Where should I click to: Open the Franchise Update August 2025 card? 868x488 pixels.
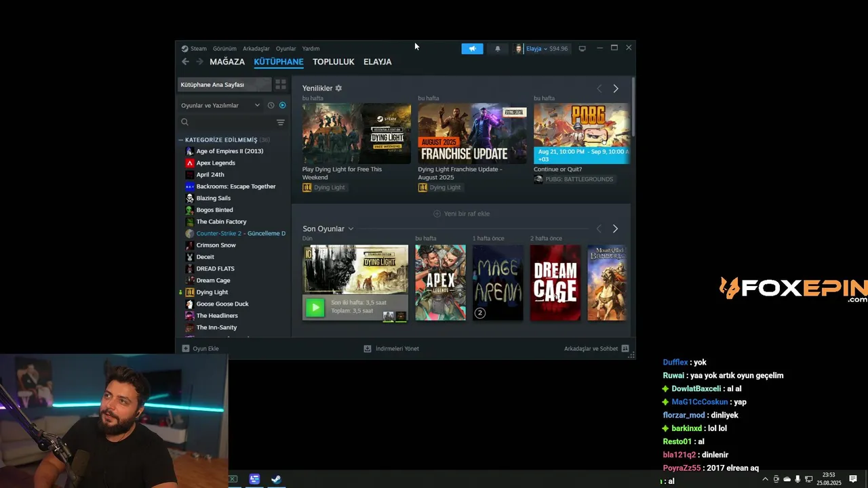coord(473,134)
